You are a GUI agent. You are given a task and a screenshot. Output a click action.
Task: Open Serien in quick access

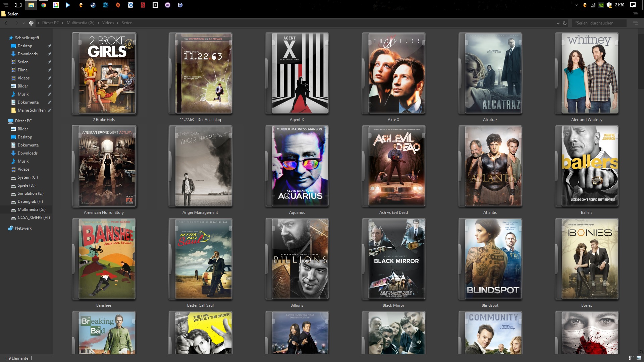(x=23, y=62)
